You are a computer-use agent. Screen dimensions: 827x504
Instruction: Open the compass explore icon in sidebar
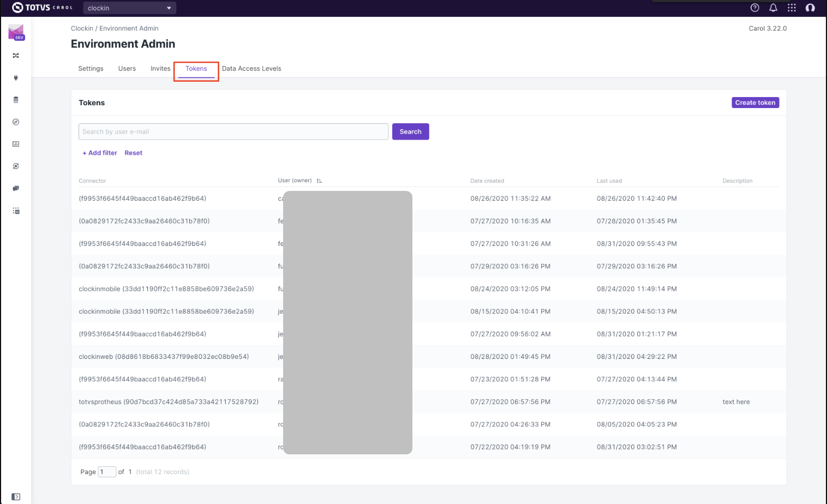pyautogui.click(x=16, y=122)
